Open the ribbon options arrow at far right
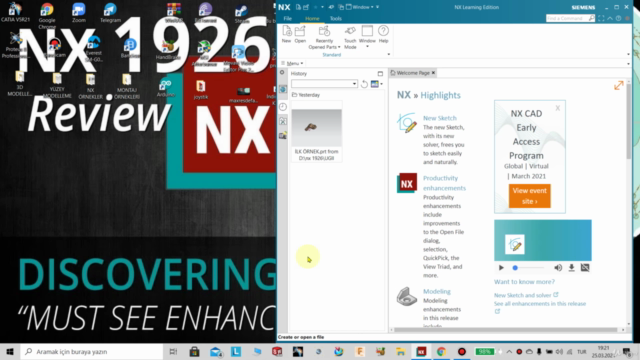This screenshot has width=640, height=360. coord(628,54)
